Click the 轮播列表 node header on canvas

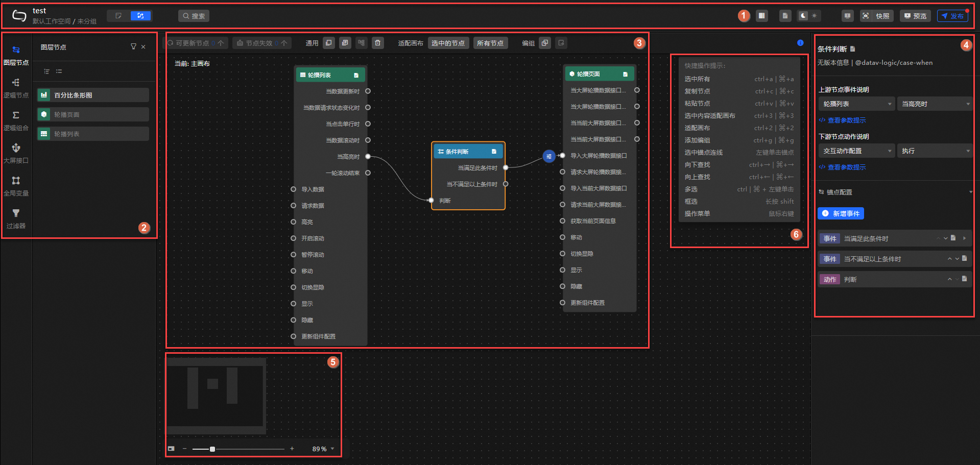(x=330, y=75)
